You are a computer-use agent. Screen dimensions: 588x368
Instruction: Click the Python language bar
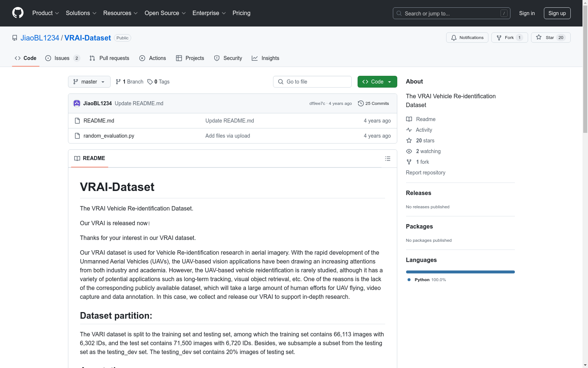[x=460, y=272]
